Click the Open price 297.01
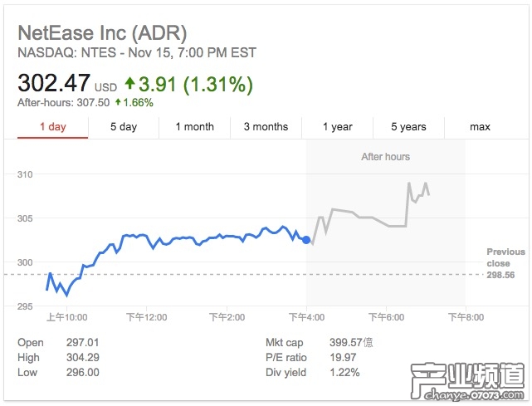This screenshot has height=406, width=532. (x=82, y=343)
